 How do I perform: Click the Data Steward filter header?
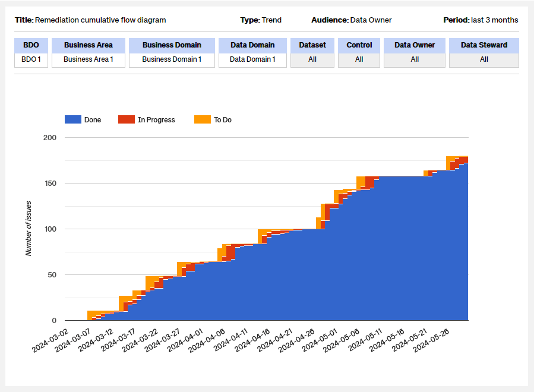484,45
